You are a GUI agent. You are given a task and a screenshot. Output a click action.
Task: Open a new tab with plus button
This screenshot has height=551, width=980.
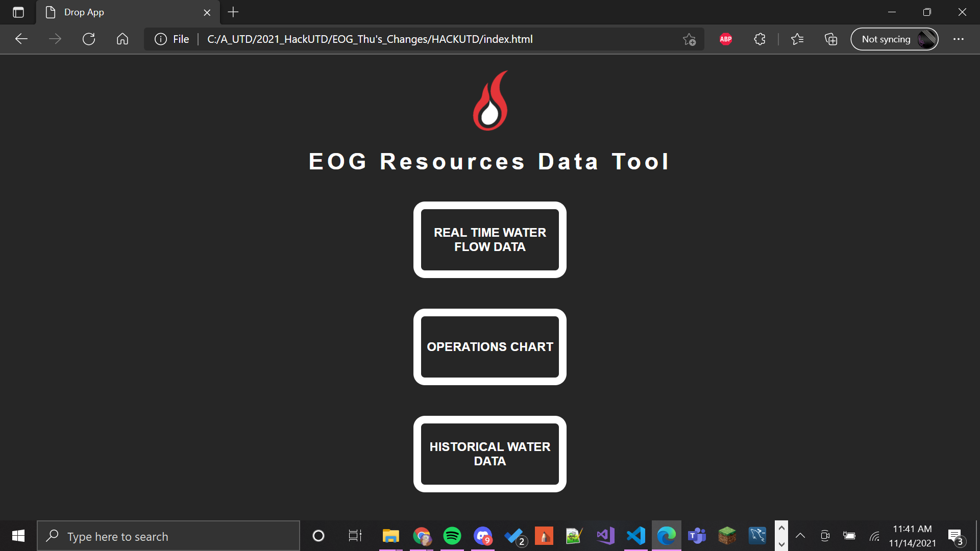point(233,12)
